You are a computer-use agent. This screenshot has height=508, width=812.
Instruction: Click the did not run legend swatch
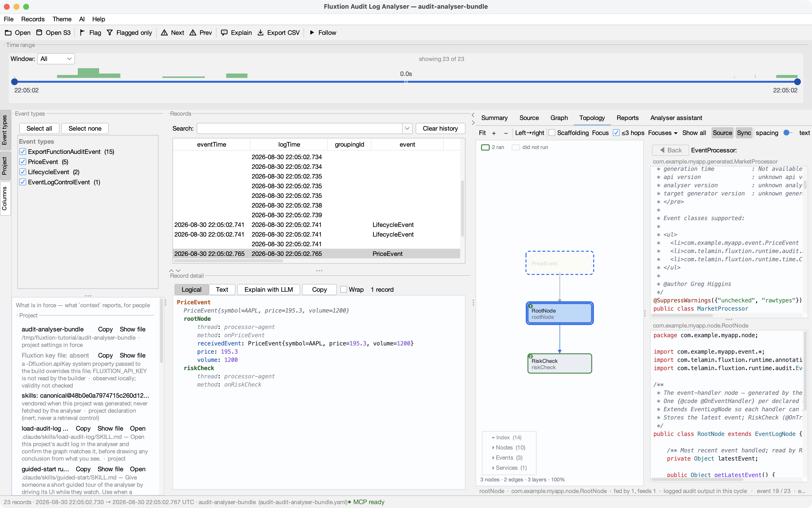(x=516, y=147)
